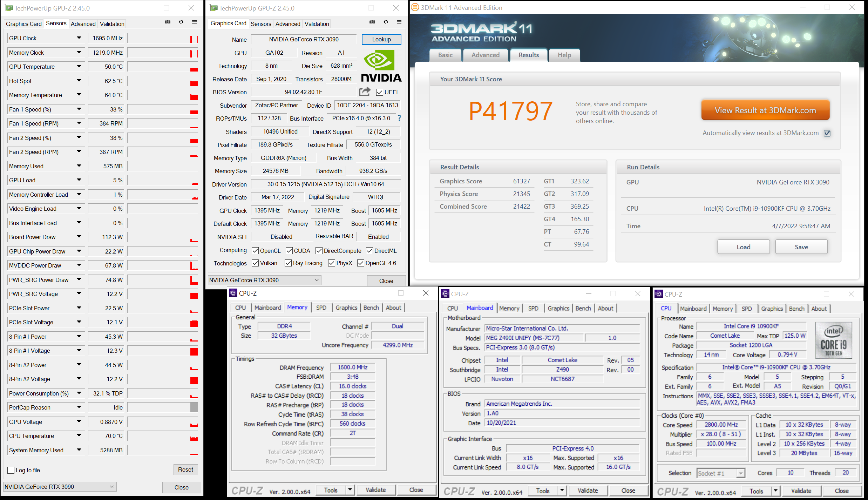Screen dimensions: 868x500
Task: Click the Graphics Score value 61327
Action: [522, 181]
